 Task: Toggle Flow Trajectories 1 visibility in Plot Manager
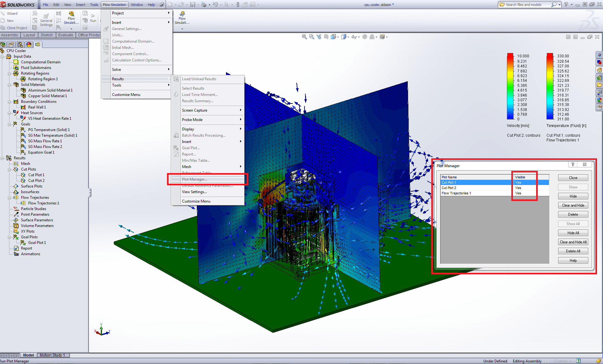[518, 193]
